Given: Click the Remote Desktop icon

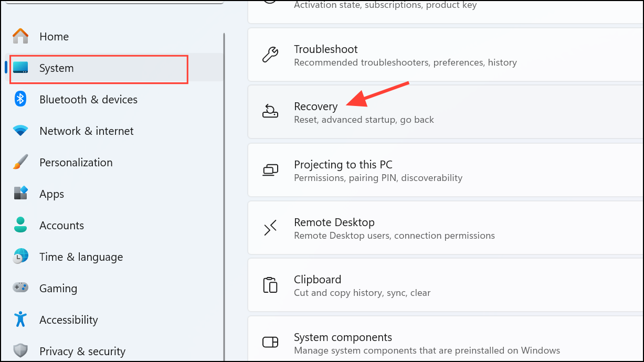Looking at the screenshot, I should [270, 228].
